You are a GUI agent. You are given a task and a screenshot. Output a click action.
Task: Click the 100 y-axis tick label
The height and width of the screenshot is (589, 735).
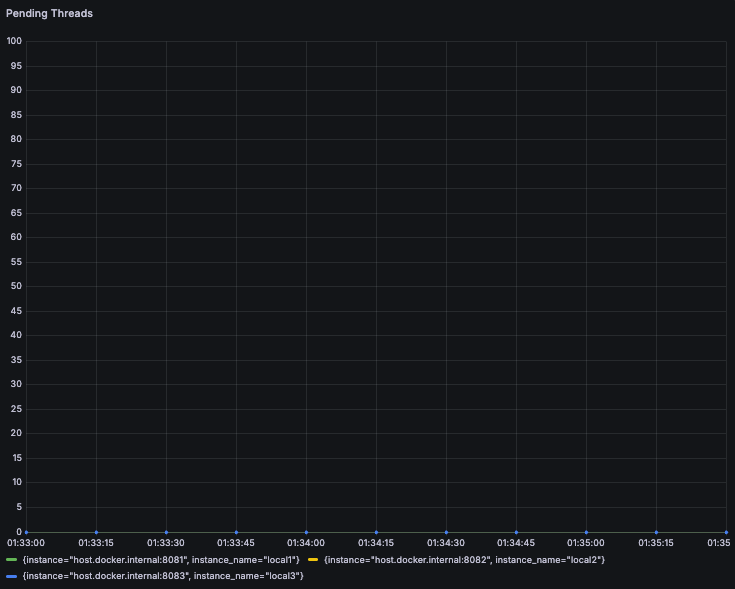coord(14,41)
